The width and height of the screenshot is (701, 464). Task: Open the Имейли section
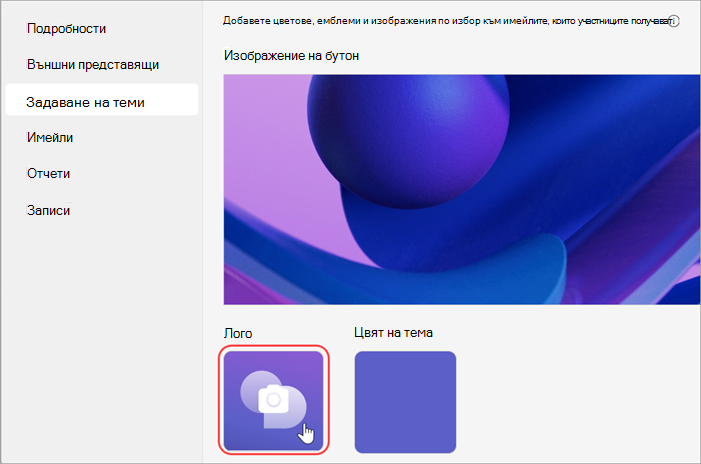[50, 138]
